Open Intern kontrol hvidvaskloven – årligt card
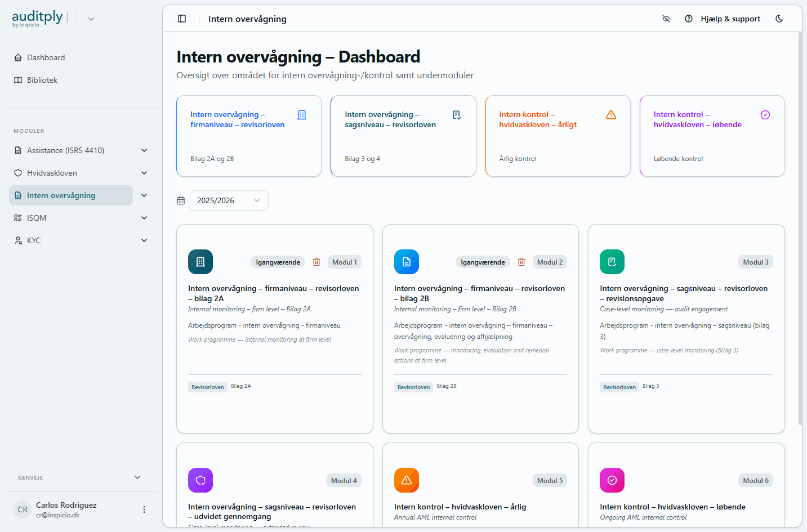Screen dimensions: 807x532 click(558, 136)
